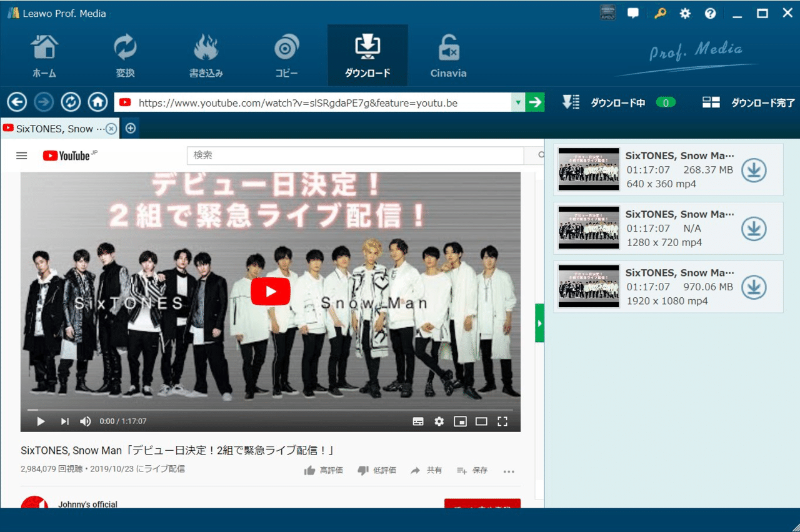
Task: Refresh the current browser page
Action: (x=71, y=102)
